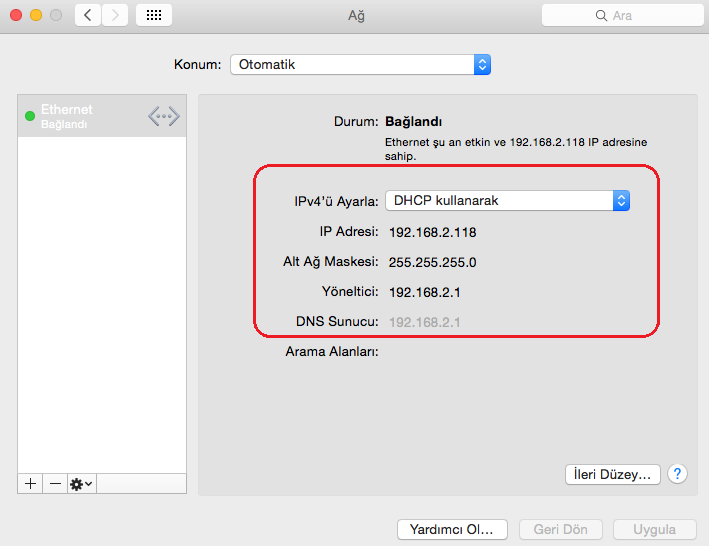The image size is (709, 546).
Task: Close the Ağ window with red button
Action: (x=15, y=15)
